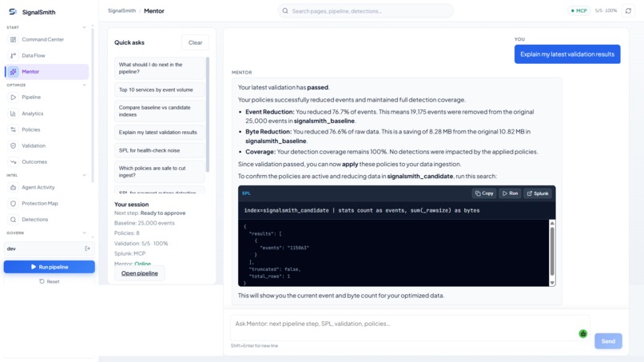644x362 pixels.
Task: Select quick ask 'Explain my latest validation results'
Action: pos(159,133)
